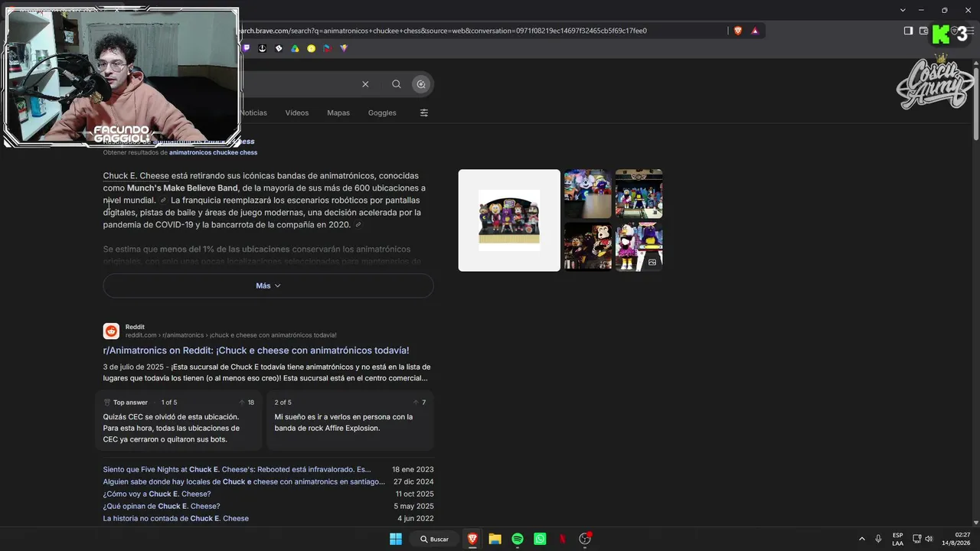Image resolution: width=980 pixels, height=551 pixels.
Task: Expand the AI answer with 'Más'
Action: click(x=268, y=285)
